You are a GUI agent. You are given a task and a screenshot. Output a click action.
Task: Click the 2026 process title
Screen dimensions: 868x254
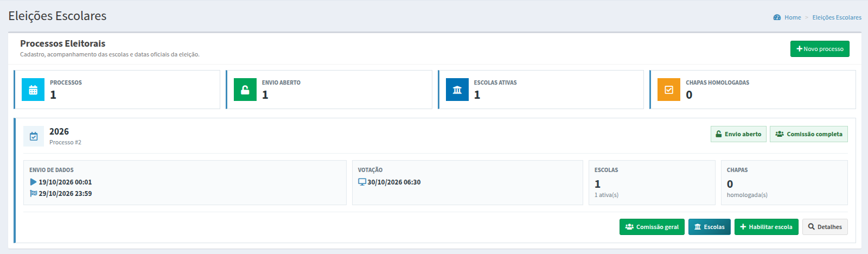[59, 131]
